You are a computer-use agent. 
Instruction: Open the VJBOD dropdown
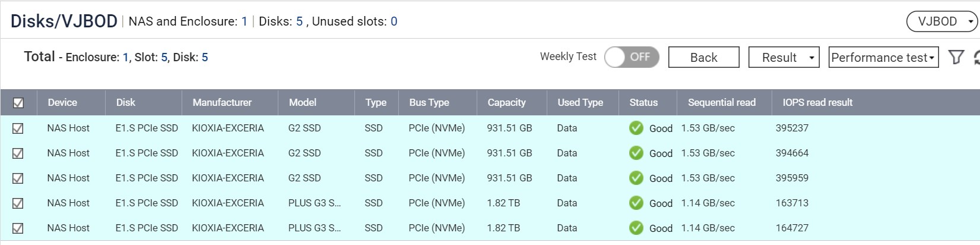pos(941,21)
